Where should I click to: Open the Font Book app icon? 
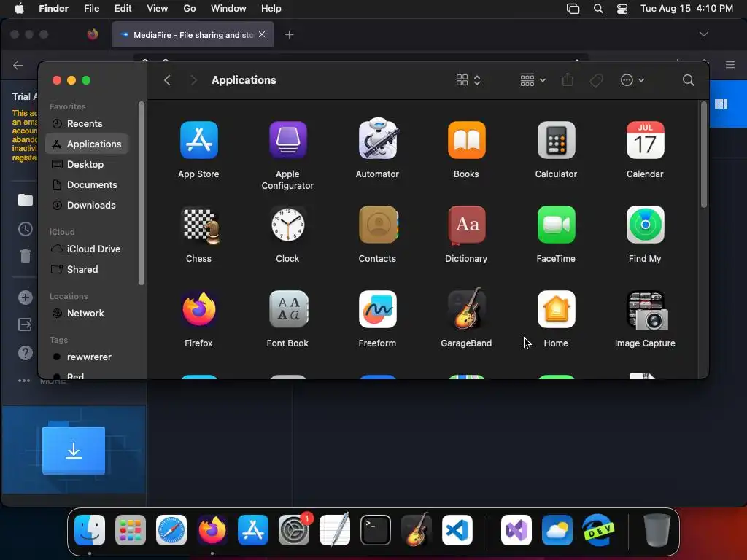287,309
